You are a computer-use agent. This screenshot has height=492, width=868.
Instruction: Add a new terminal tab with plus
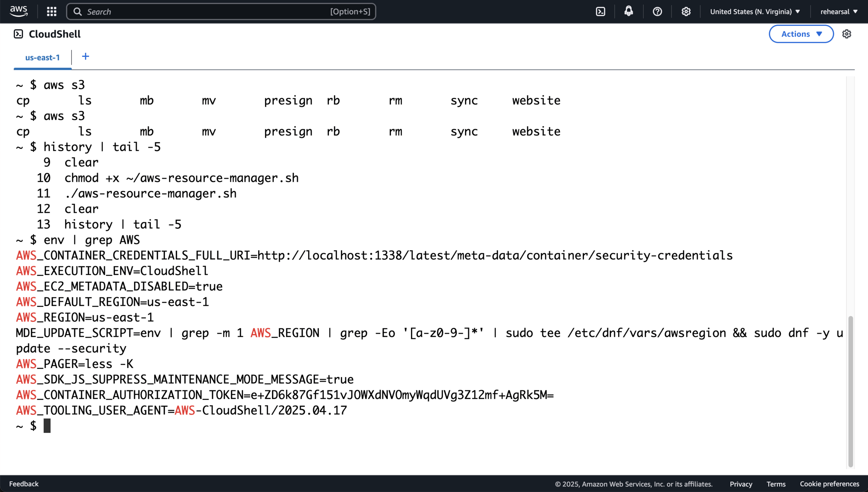pyautogui.click(x=85, y=56)
